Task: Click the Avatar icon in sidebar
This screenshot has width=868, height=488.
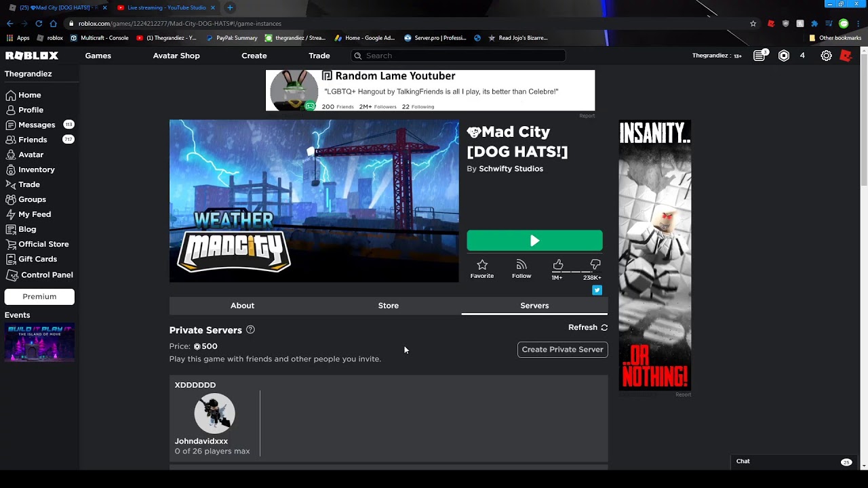Action: (11, 155)
